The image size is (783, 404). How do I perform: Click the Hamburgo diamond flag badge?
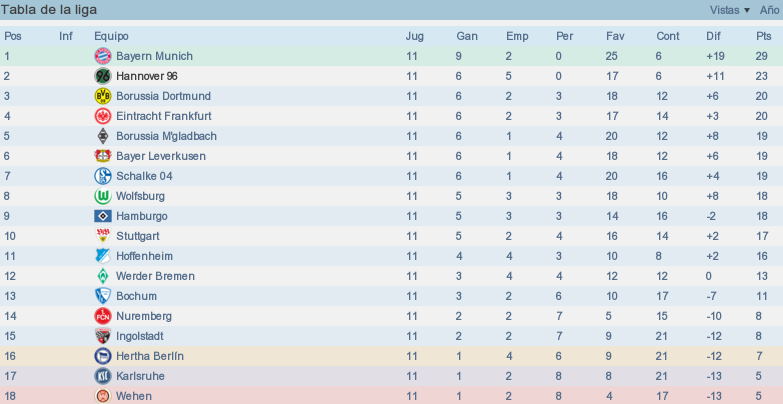click(x=103, y=216)
